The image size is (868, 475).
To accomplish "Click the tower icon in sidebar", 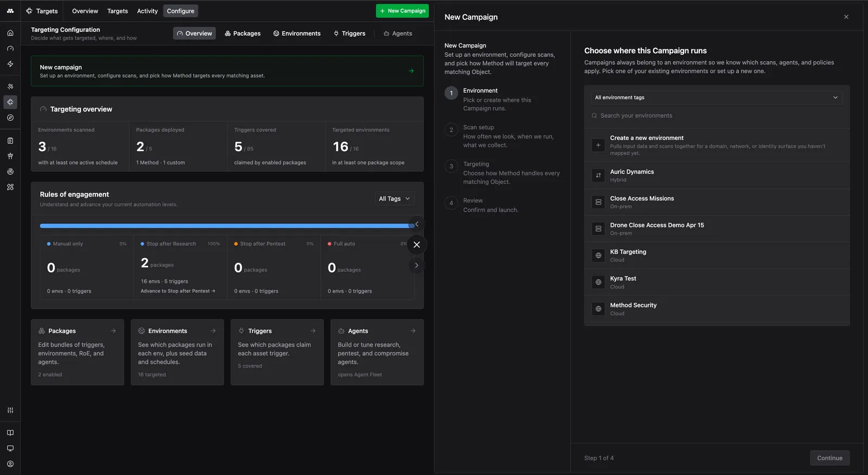I will (10, 156).
